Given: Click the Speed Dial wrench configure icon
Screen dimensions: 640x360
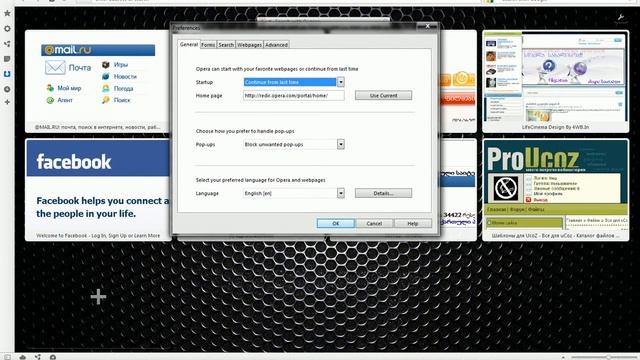Looking at the screenshot, I should point(620,17).
